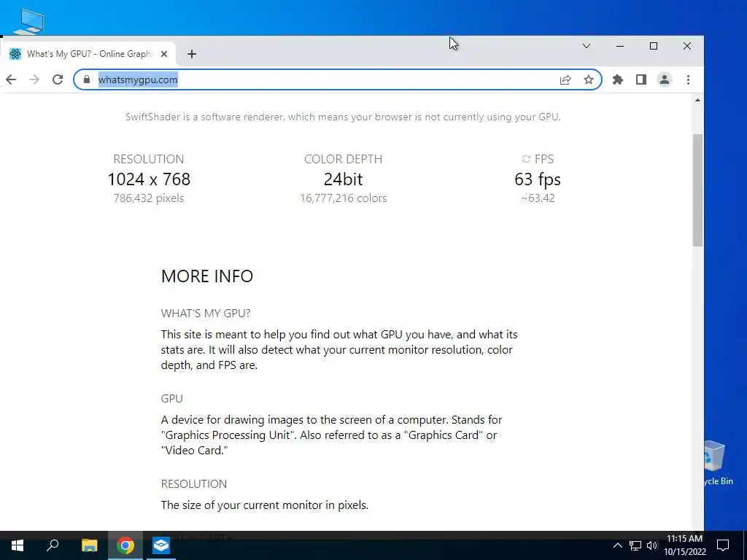Click the '1024 x 768' resolution value

pos(149,179)
